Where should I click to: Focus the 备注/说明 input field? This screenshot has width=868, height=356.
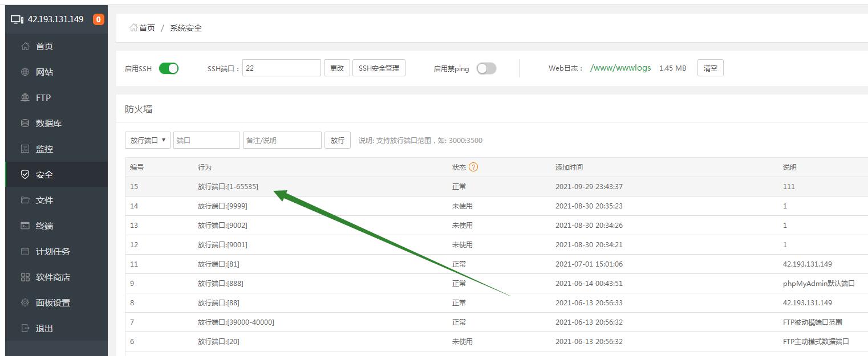[x=282, y=140]
